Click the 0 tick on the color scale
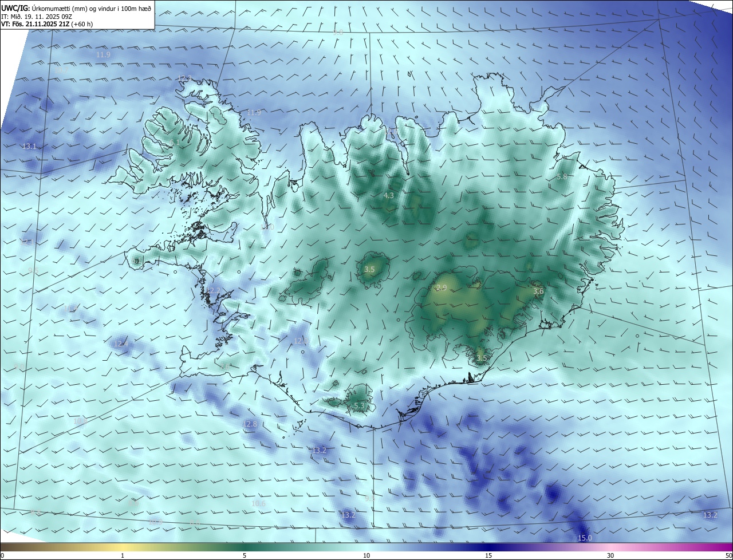The height and width of the screenshot is (560, 733). click(2, 555)
